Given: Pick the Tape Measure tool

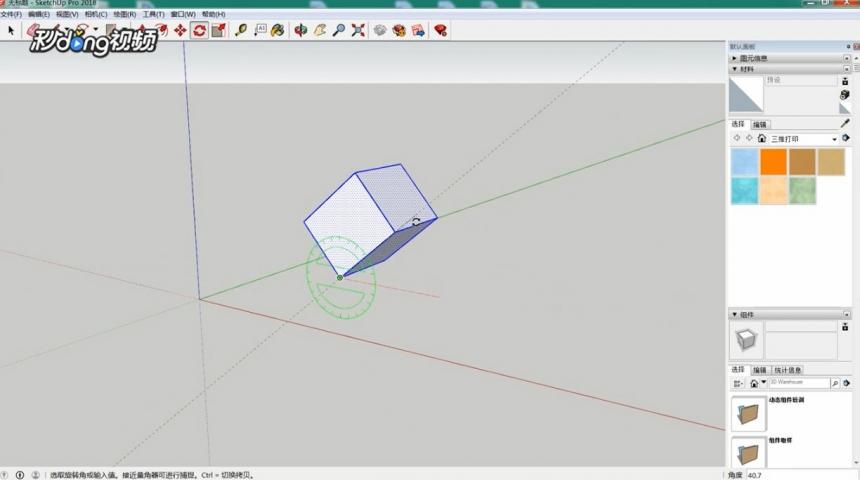Looking at the screenshot, I should point(241,31).
